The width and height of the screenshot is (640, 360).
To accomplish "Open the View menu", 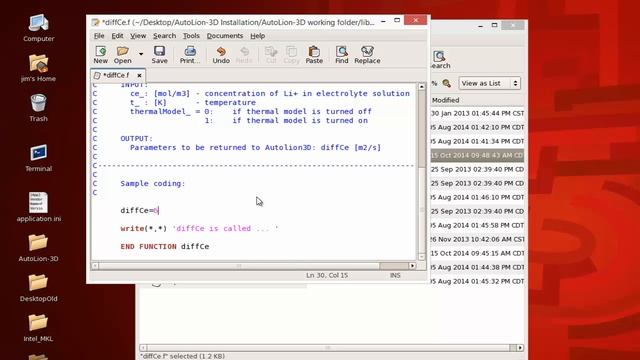I will pyautogui.click(x=138, y=36).
